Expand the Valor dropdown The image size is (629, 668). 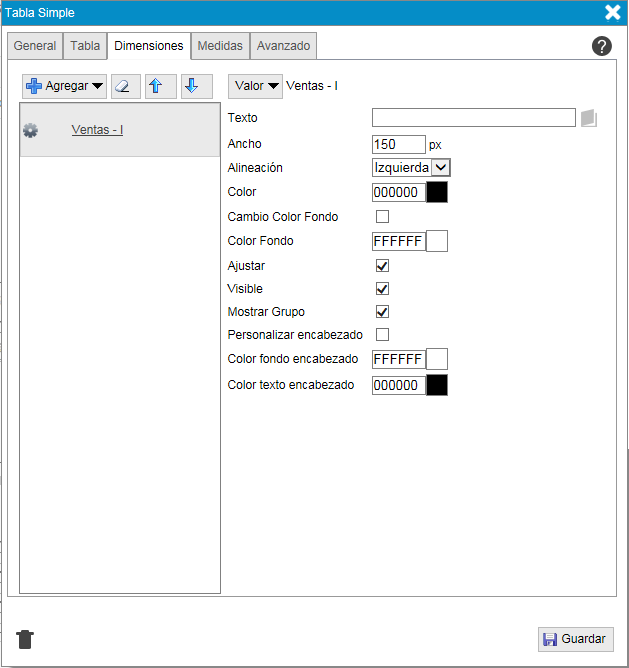[255, 86]
